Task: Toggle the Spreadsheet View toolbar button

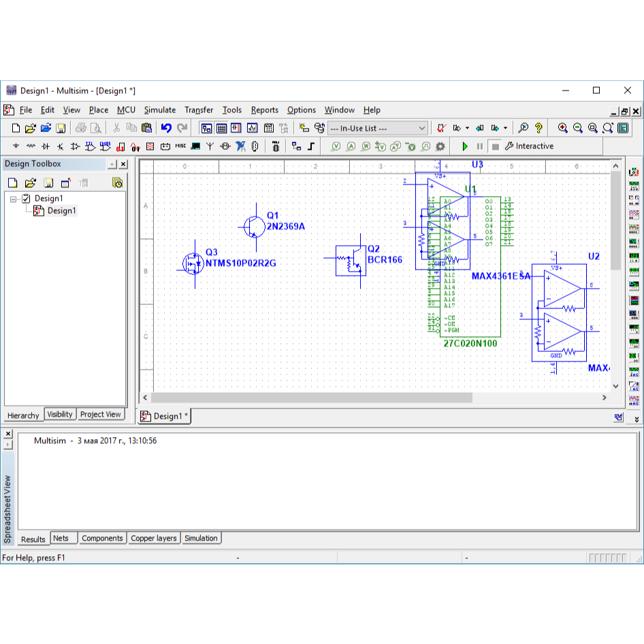Action: [x=221, y=128]
